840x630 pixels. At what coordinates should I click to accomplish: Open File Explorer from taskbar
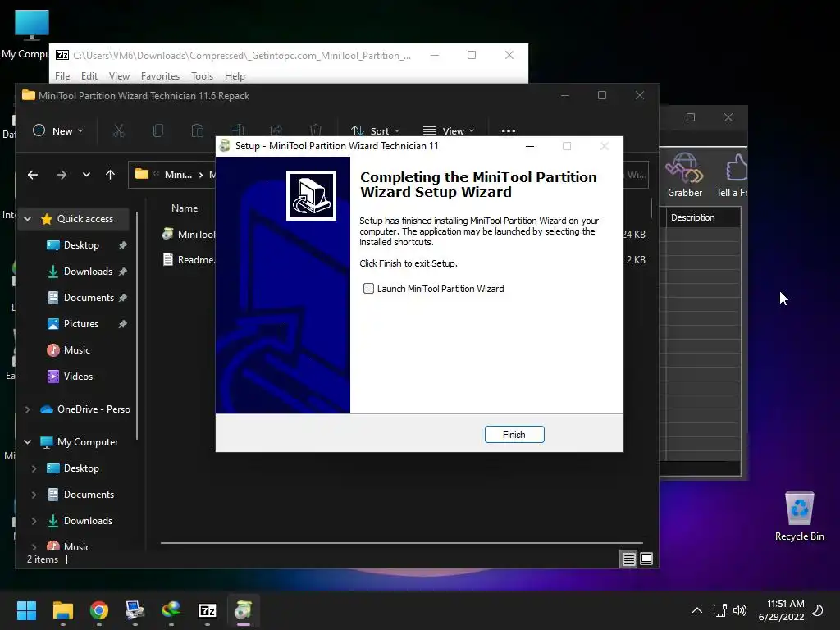(x=62, y=610)
